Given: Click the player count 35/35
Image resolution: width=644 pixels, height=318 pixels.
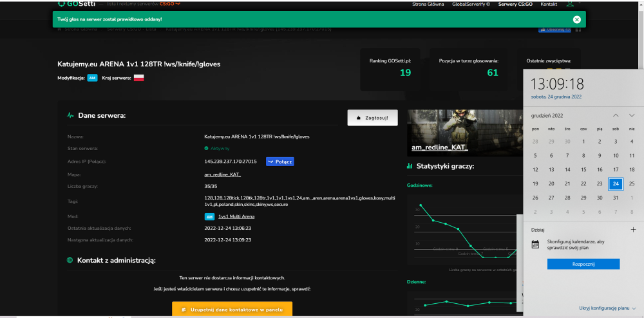Looking at the screenshot, I should pos(211,186).
